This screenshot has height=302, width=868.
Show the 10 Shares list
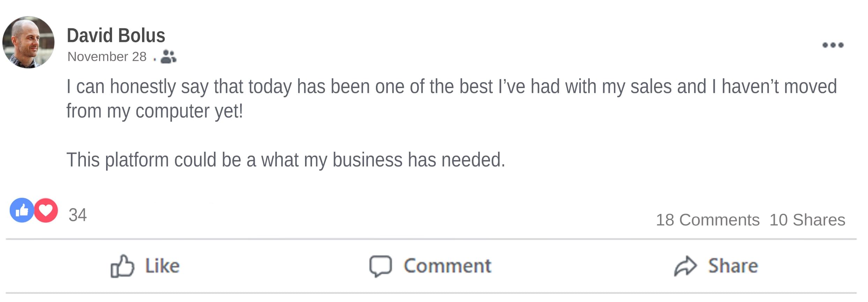click(807, 220)
